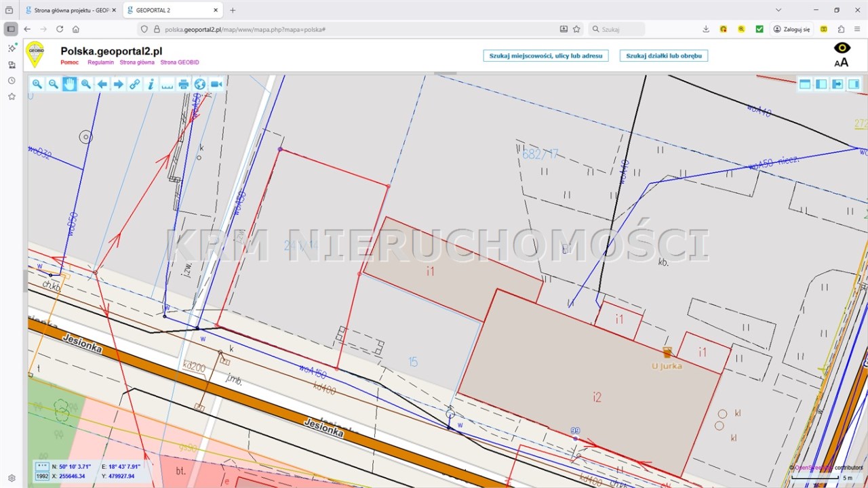Toggle larger font size AA control
This screenshot has width=868, height=488.
click(x=842, y=63)
